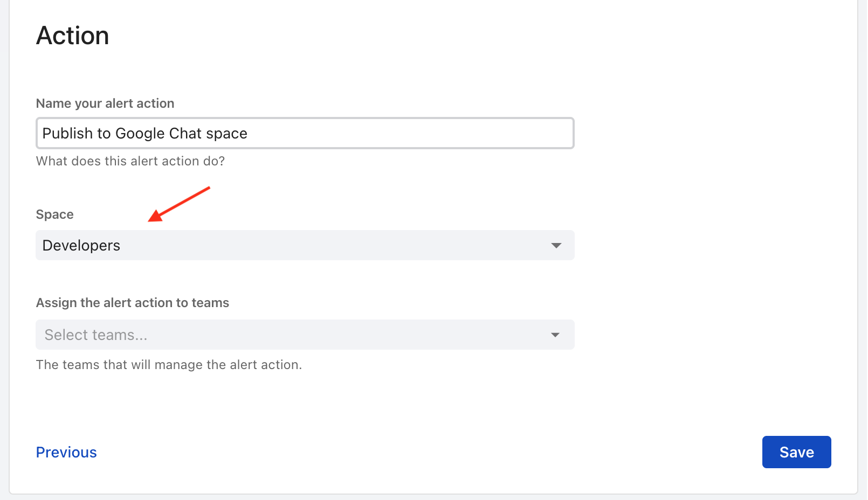Click the 'Action' section heading
Viewport: 868px width, 500px height.
(73, 36)
